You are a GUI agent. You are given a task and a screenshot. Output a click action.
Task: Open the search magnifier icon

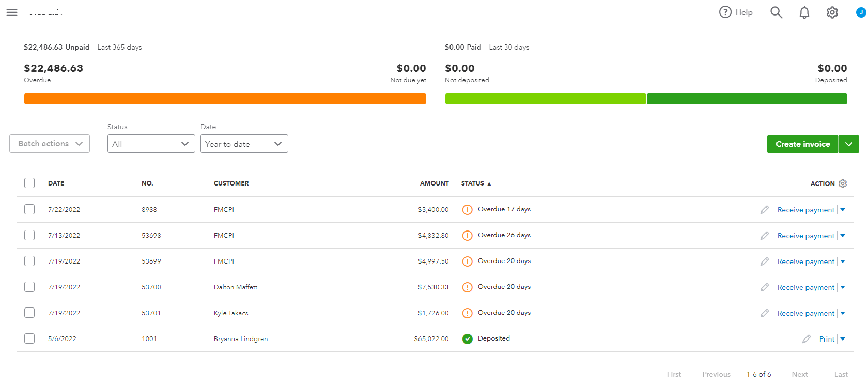tap(776, 12)
